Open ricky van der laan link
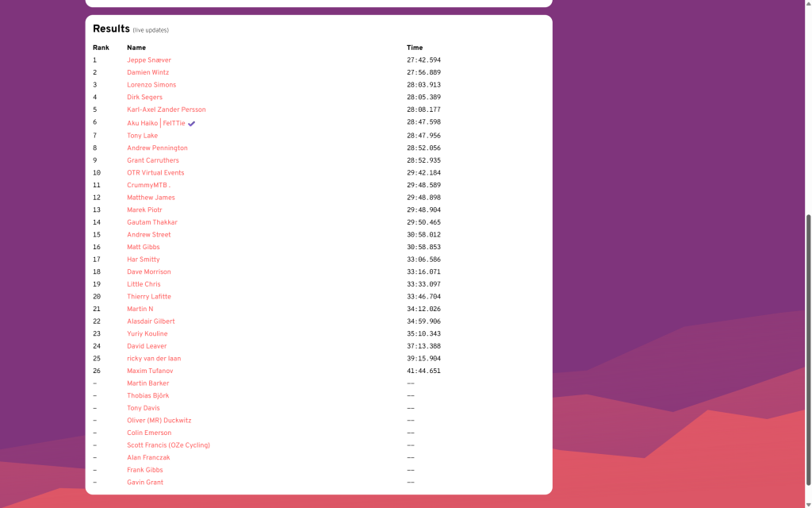 coord(154,359)
